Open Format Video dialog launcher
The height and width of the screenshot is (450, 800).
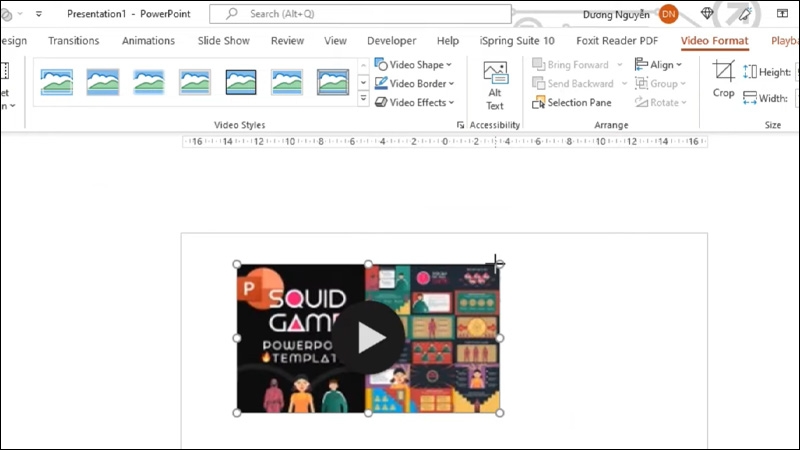click(x=460, y=125)
